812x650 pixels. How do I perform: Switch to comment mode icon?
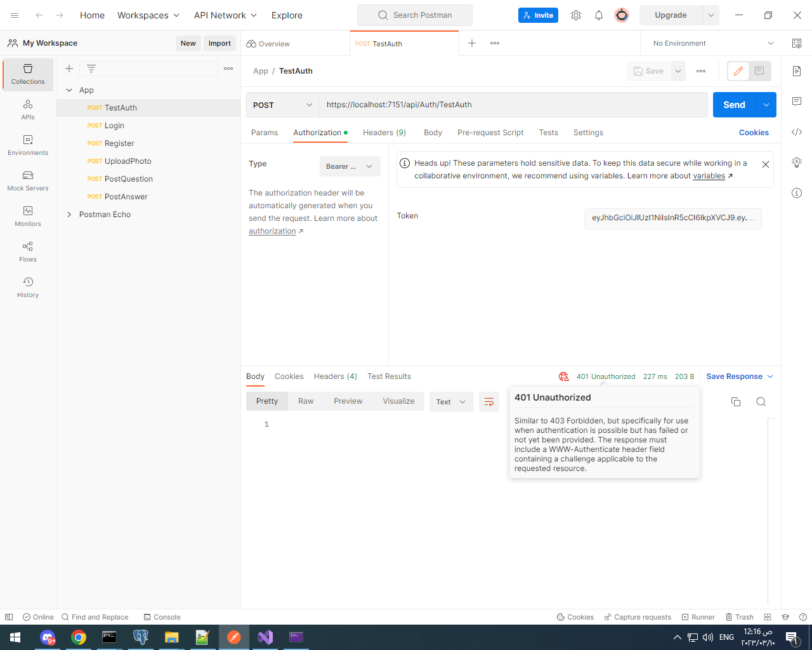[x=759, y=71]
